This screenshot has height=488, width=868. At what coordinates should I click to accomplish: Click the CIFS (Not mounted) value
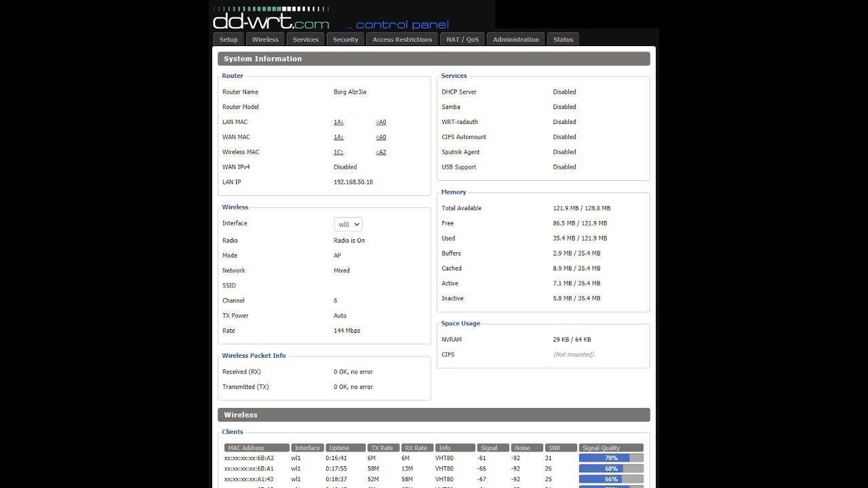574,354
